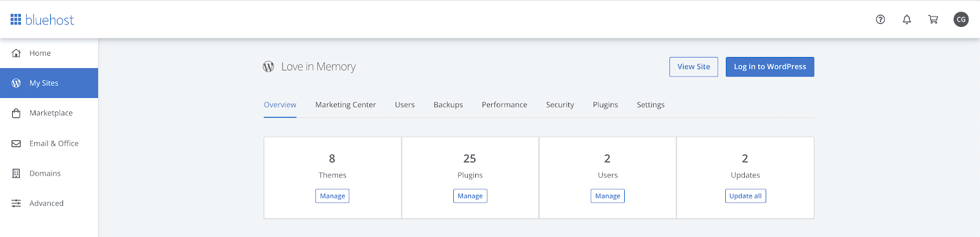The image size is (980, 237).
Task: Switch to the Users tab
Action: [x=405, y=105]
